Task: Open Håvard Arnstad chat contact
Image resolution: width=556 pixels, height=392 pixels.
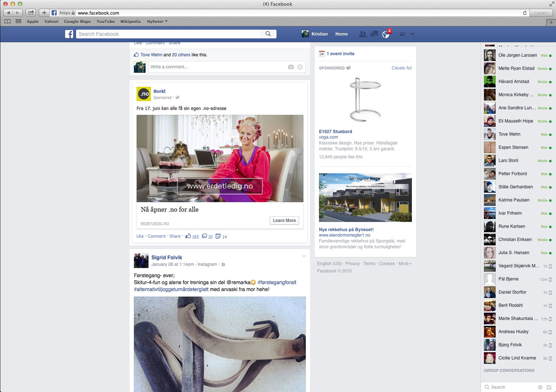Action: (518, 82)
